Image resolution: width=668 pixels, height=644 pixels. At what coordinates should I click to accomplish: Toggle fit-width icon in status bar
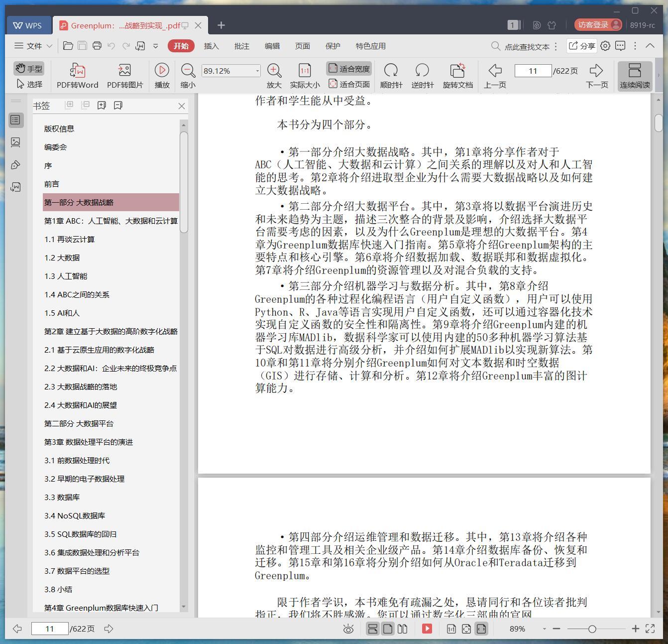click(481, 629)
